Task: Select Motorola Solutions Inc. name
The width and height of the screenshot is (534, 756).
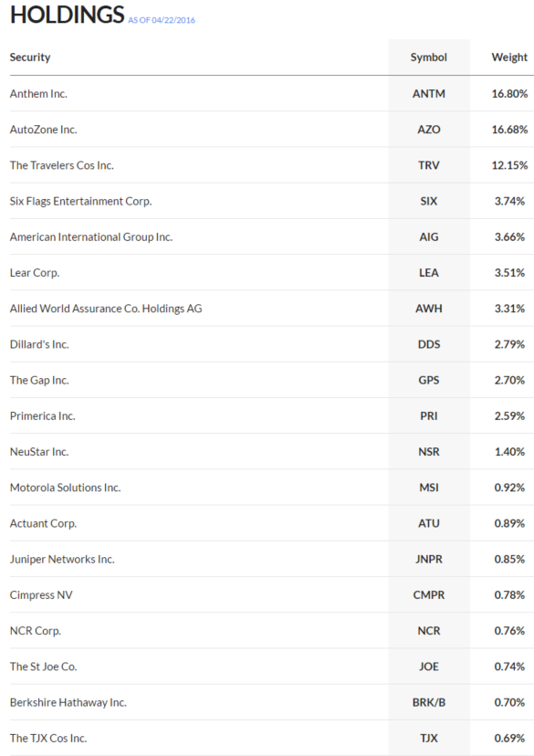Action: 66,488
